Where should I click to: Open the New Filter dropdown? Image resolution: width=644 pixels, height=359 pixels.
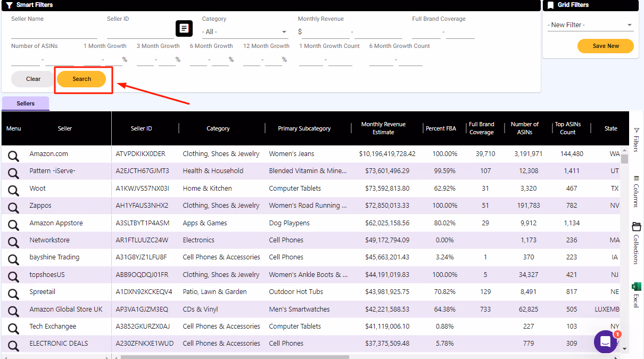pos(590,25)
